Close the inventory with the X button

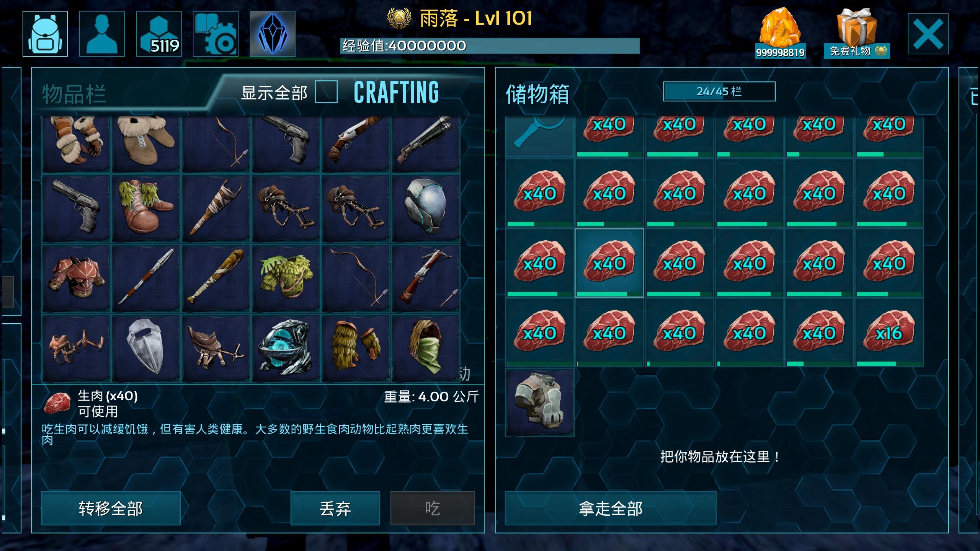(928, 34)
